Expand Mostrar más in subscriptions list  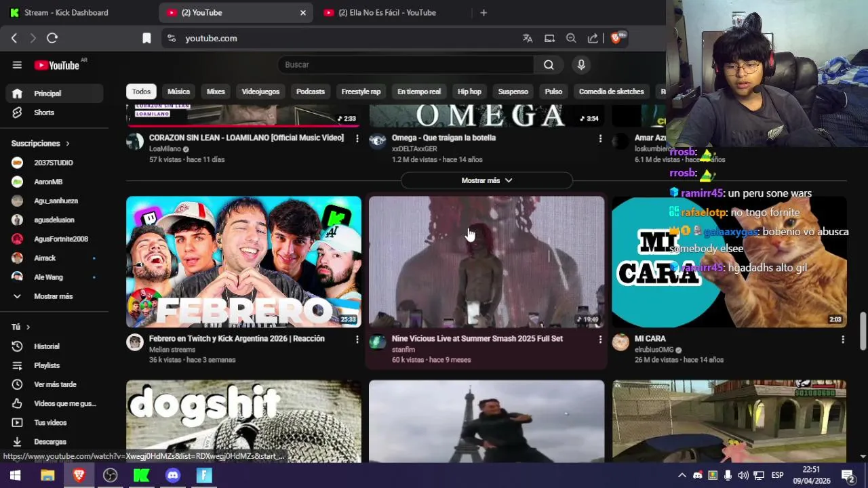(x=54, y=296)
